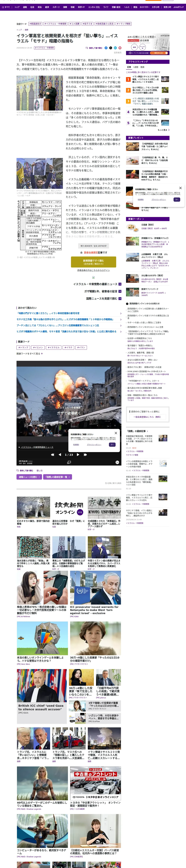Open the ヒズボラ戦闘員のポケベル爆発 related article chevron
This screenshot has height=868, width=186.
tap(121, 332)
